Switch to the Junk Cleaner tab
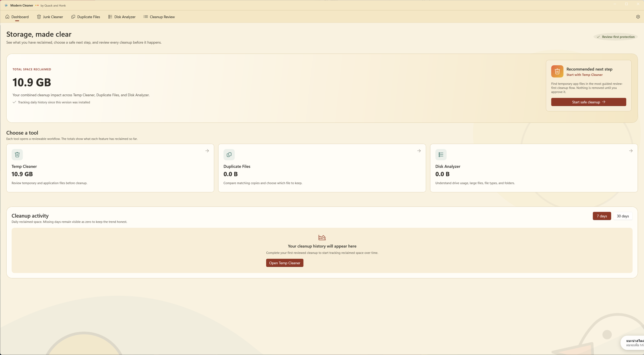 pos(50,17)
